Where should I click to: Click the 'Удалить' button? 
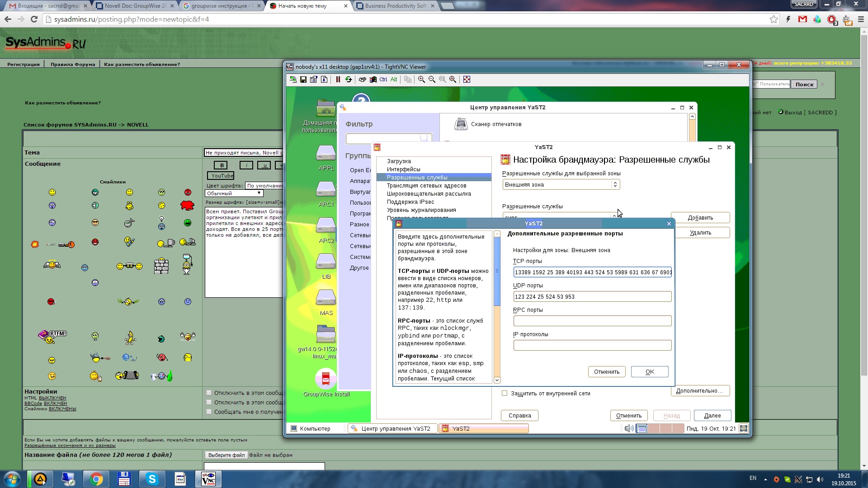700,233
